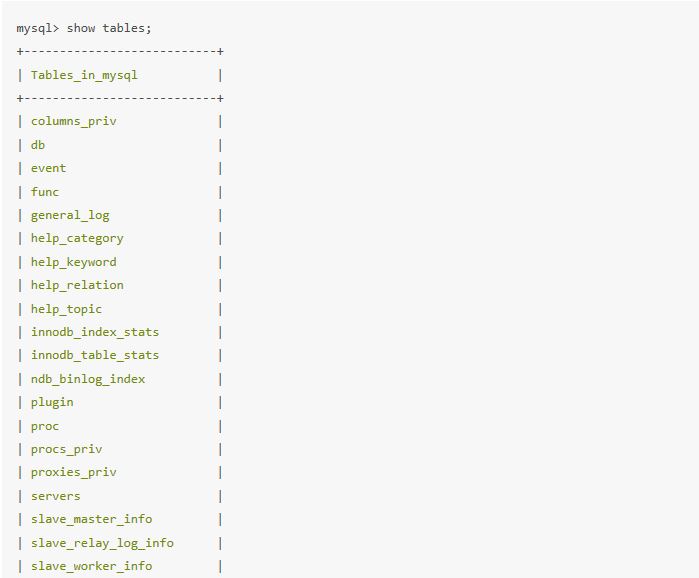This screenshot has height=578, width=699.
Task: Click the 'general_log' table name
Action: pyautogui.click(x=70, y=215)
